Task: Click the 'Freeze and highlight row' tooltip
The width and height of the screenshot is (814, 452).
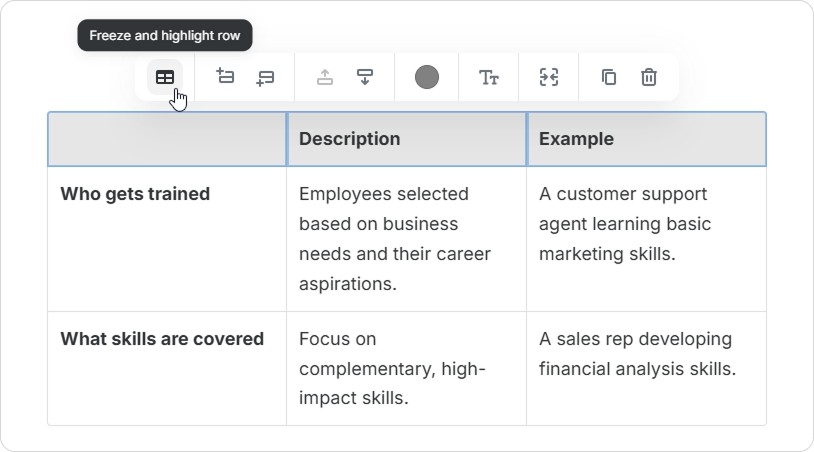Action: coord(165,35)
